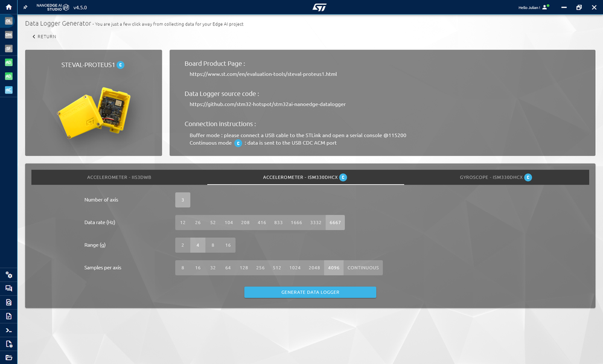Set range to 16 g

point(228,245)
